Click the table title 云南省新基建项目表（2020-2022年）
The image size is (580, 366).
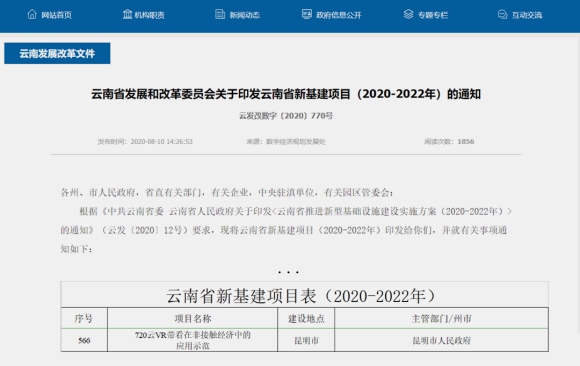[302, 296]
